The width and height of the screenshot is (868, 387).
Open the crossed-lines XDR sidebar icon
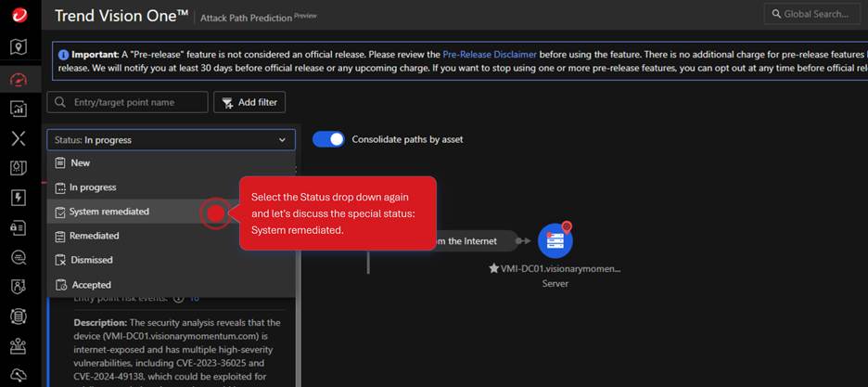[x=19, y=138]
